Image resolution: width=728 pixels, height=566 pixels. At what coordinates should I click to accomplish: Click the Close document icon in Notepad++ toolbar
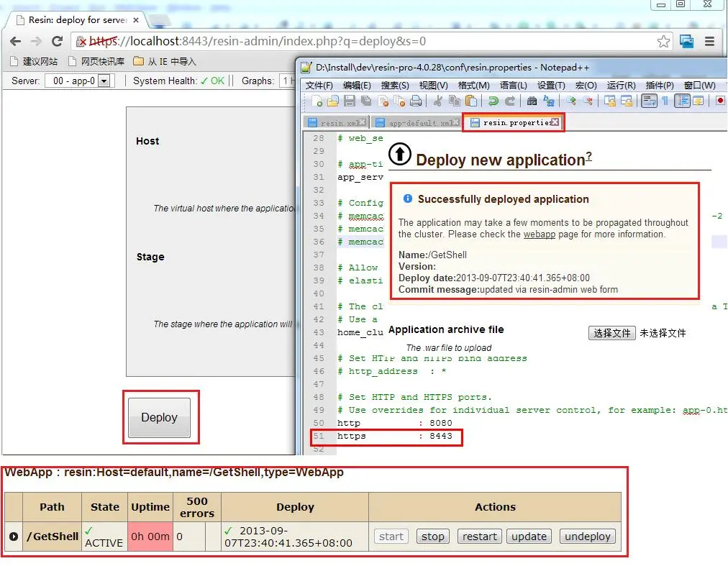coord(383,101)
